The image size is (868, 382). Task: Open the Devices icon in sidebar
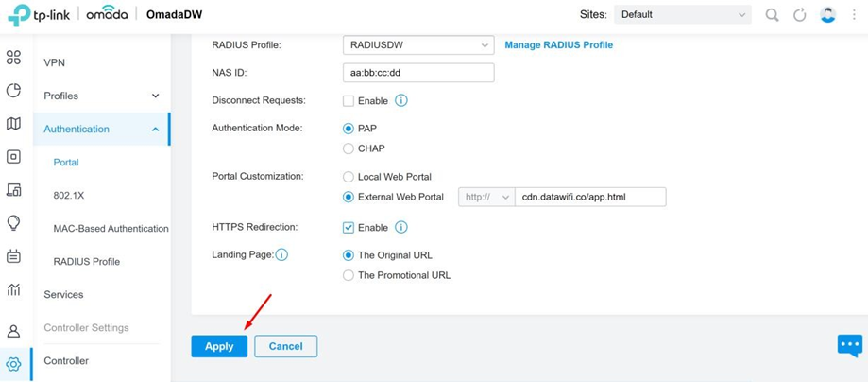13,157
